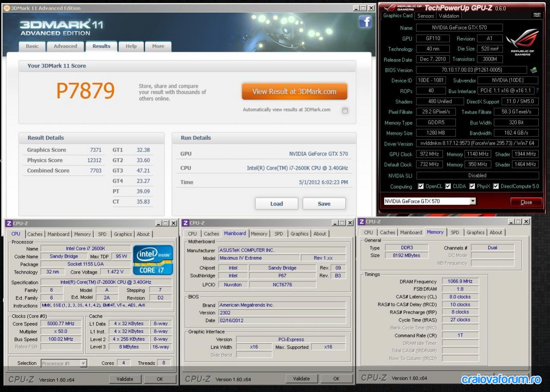The width and height of the screenshot is (550, 392).
Task: Click OK in the CPU-Z CPU window
Action: (x=160, y=379)
